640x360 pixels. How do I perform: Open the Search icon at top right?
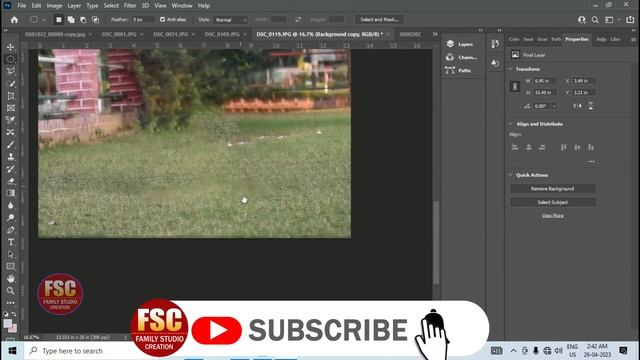pyautogui.click(x=595, y=20)
